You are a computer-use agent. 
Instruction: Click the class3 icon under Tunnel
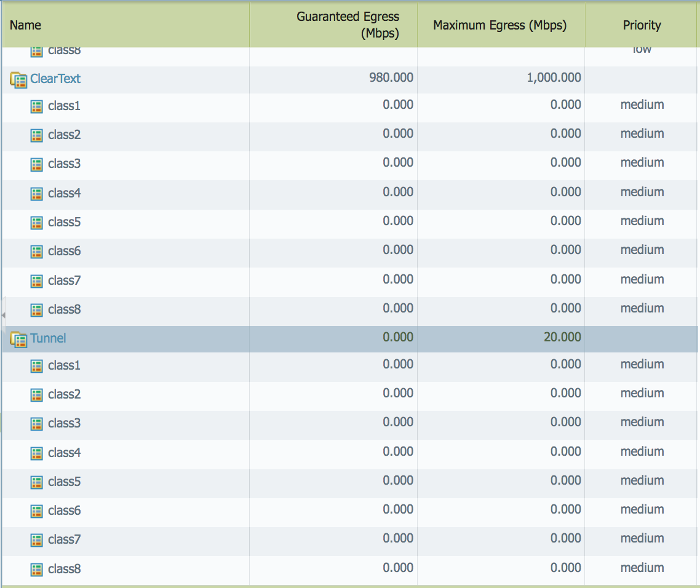coord(37,424)
